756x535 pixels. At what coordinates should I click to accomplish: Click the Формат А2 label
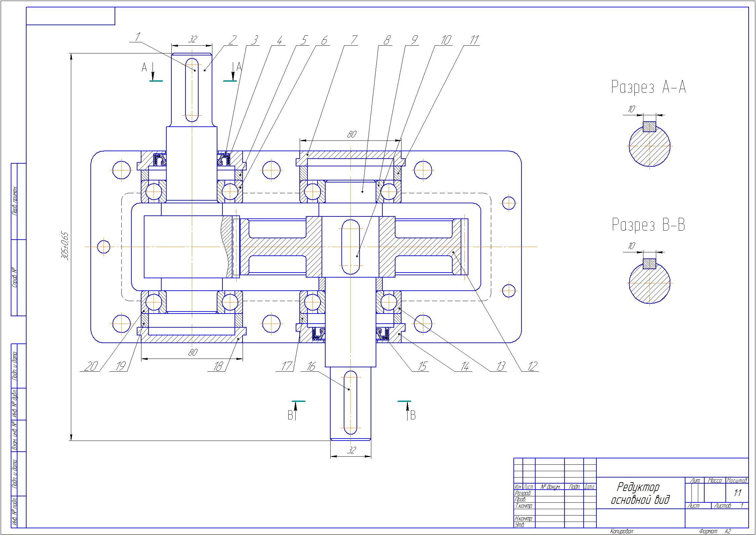(x=715, y=531)
